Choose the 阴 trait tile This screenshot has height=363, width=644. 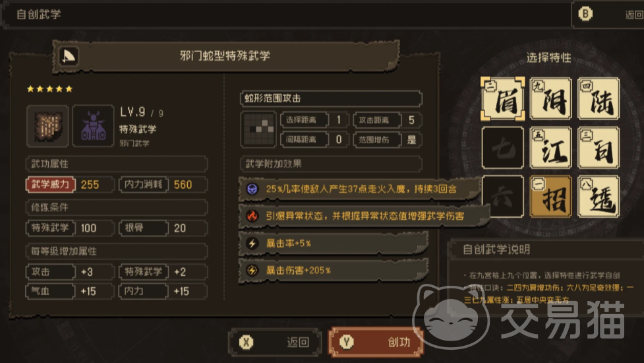pos(551,98)
